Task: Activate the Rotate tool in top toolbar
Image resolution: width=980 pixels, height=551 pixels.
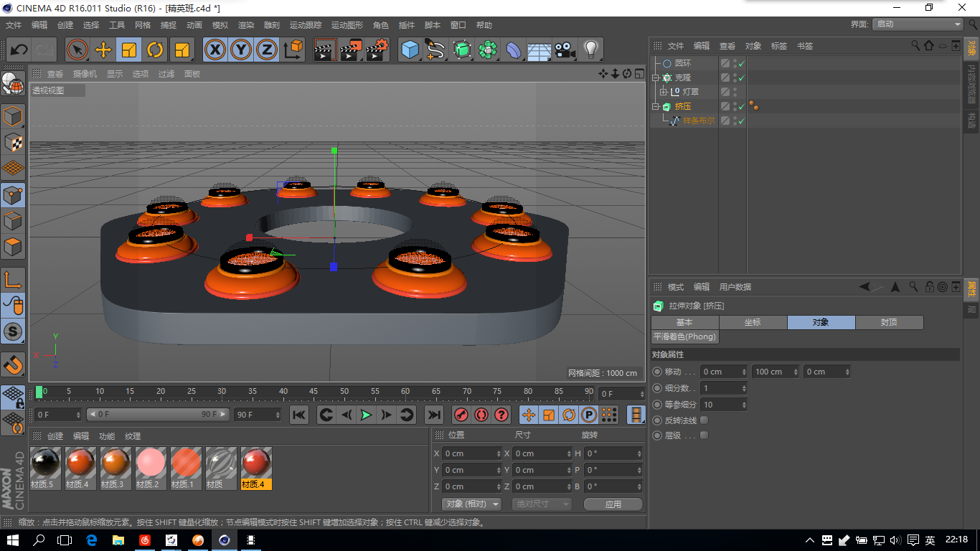Action: [x=155, y=50]
